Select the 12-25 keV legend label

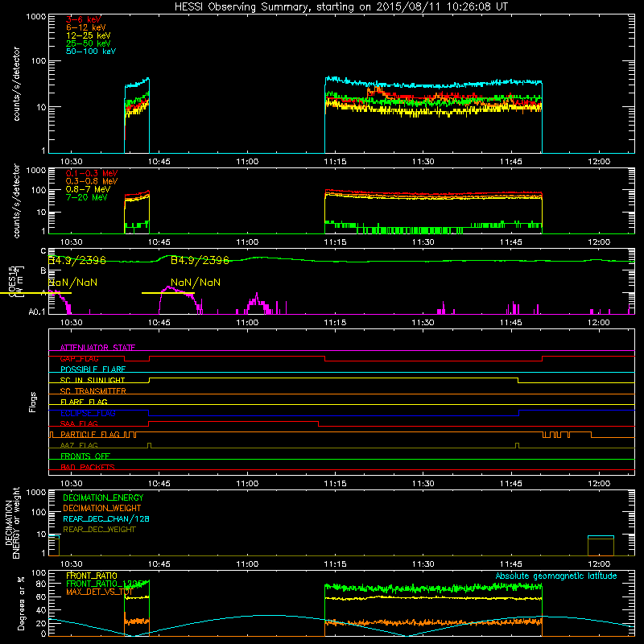pyautogui.click(x=88, y=35)
